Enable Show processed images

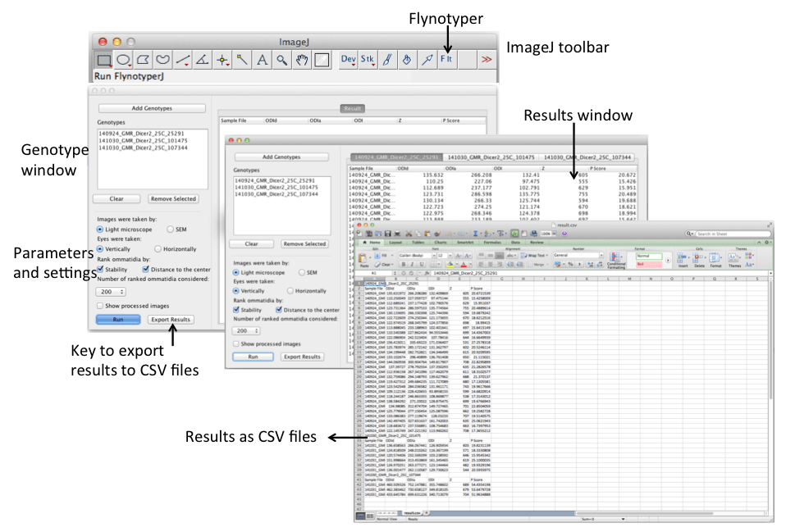237,343
